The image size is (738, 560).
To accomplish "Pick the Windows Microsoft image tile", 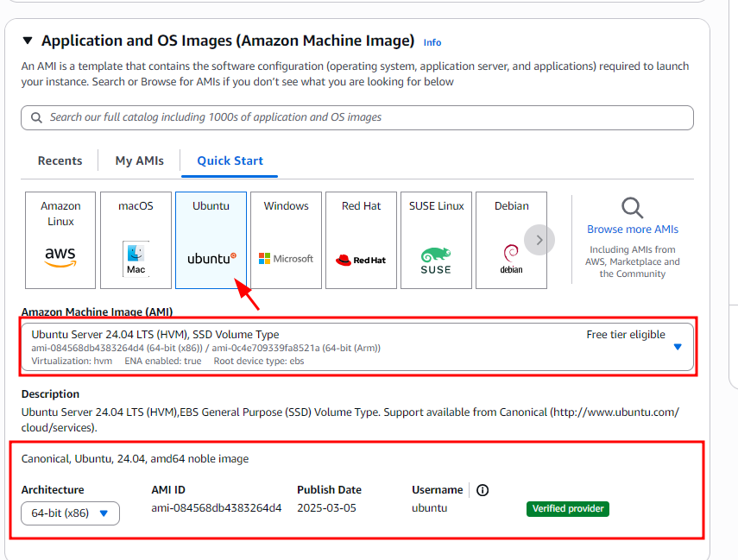I will (x=286, y=240).
